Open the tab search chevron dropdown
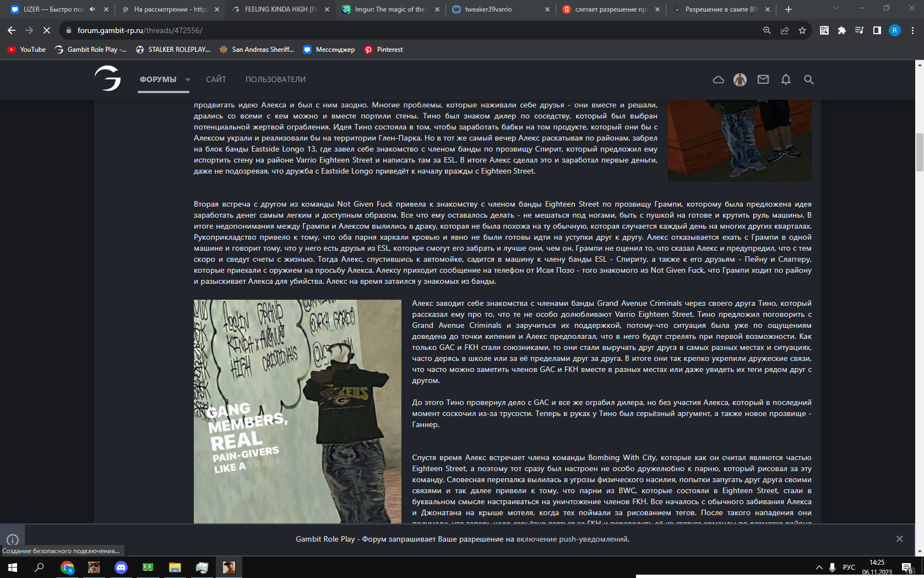 point(835,8)
